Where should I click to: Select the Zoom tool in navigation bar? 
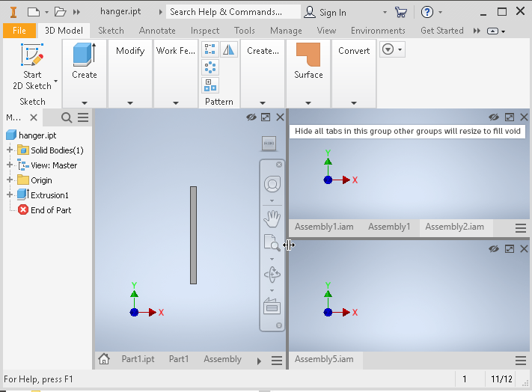coord(272,243)
